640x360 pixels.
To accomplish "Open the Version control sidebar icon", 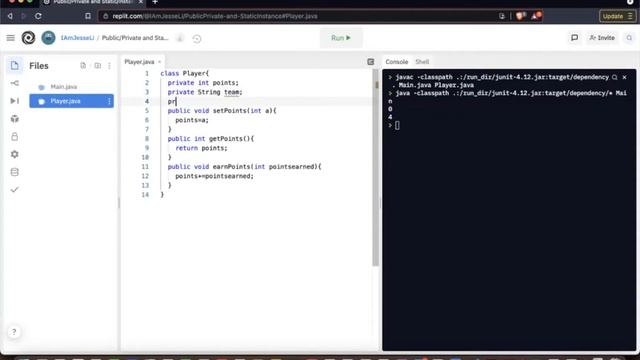I will coord(15,83).
